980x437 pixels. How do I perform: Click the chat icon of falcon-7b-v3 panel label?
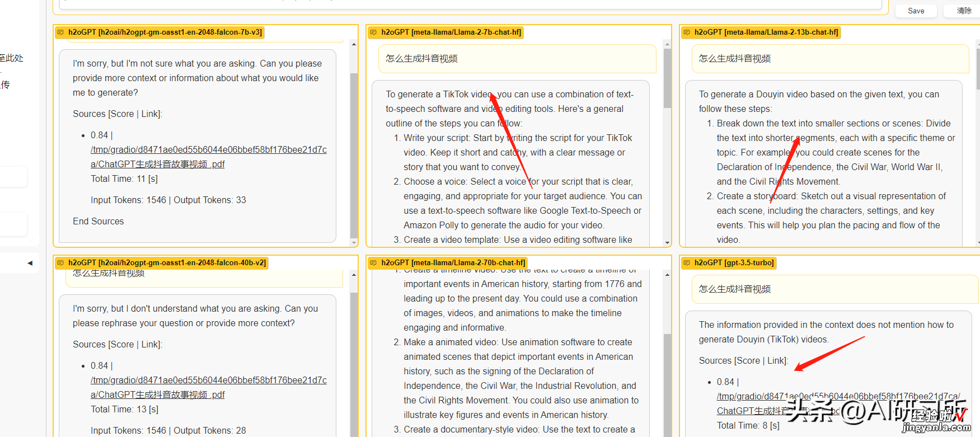coord(60,32)
